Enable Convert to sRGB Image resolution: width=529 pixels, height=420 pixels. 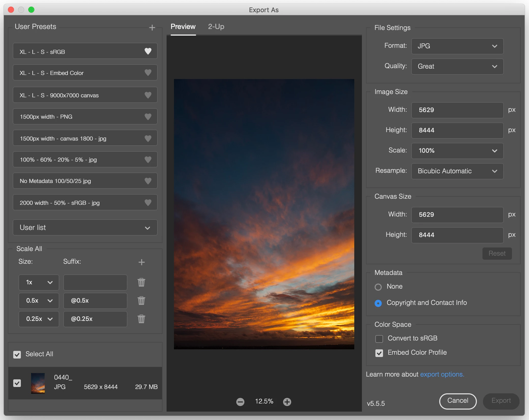[x=379, y=339]
